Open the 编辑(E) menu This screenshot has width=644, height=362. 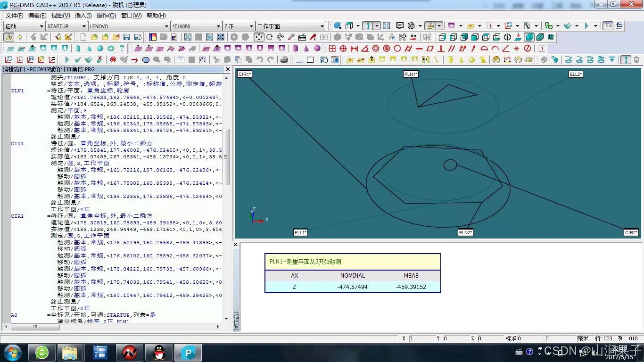pyautogui.click(x=37, y=16)
